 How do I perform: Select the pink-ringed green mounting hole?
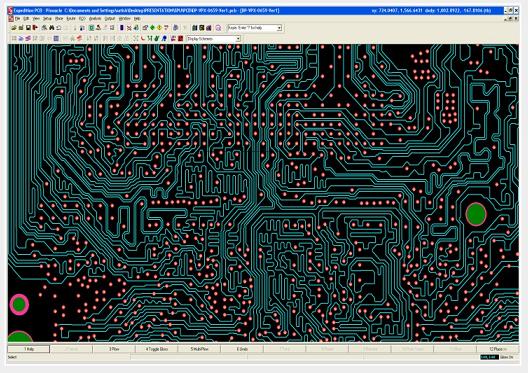19,304
